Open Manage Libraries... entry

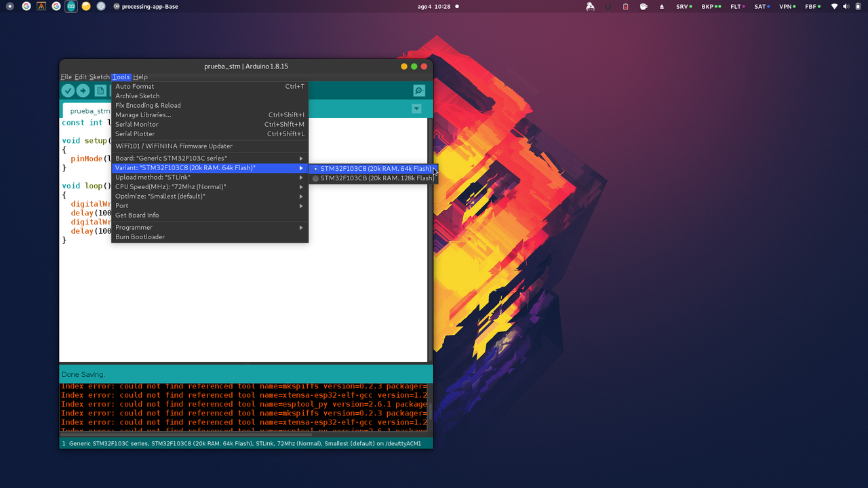click(210, 115)
